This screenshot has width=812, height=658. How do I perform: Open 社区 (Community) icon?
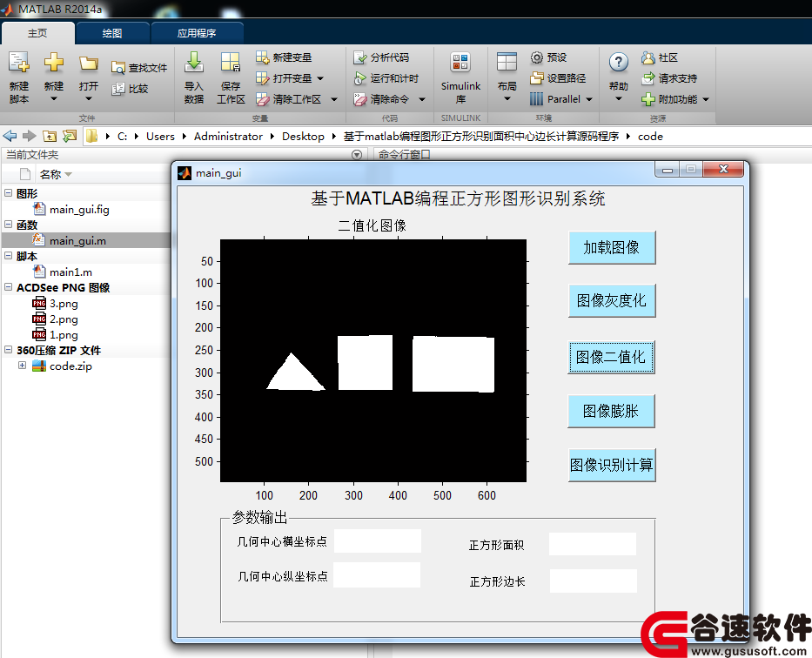click(648, 57)
